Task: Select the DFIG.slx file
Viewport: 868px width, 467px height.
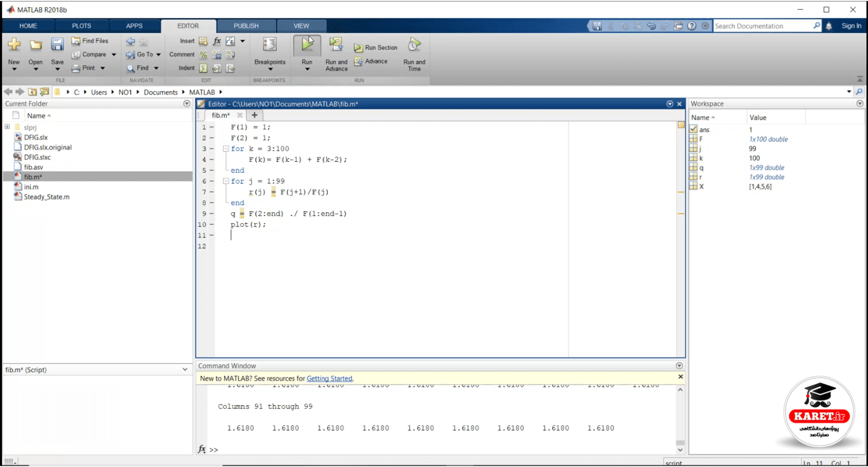Action: coord(36,137)
